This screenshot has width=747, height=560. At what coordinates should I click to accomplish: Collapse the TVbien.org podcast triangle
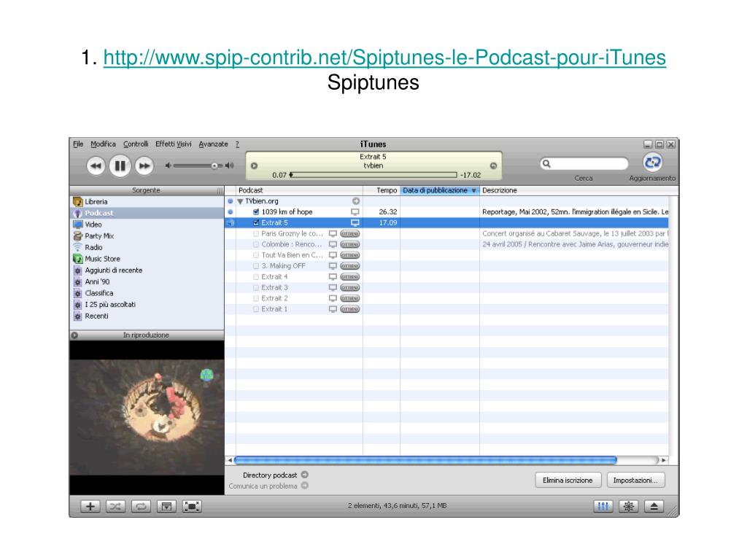click(240, 201)
